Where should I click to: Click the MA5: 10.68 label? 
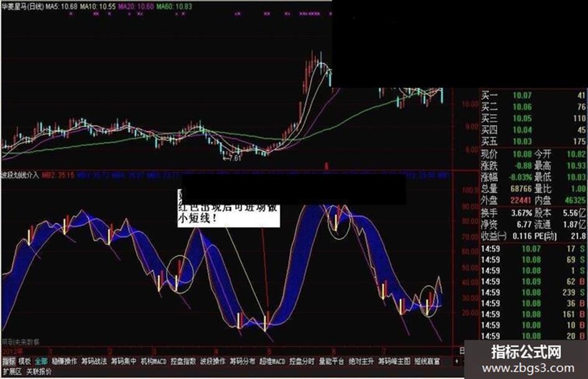pos(62,6)
